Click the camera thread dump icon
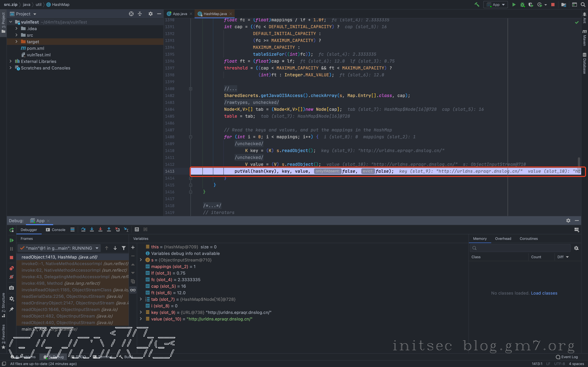The height and width of the screenshot is (367, 588). (11, 288)
